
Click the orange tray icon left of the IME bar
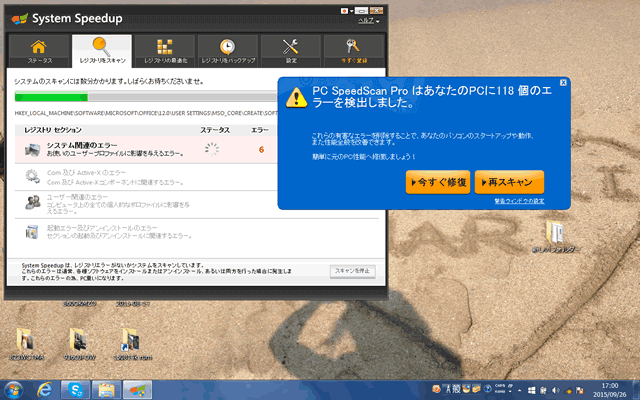point(436,389)
